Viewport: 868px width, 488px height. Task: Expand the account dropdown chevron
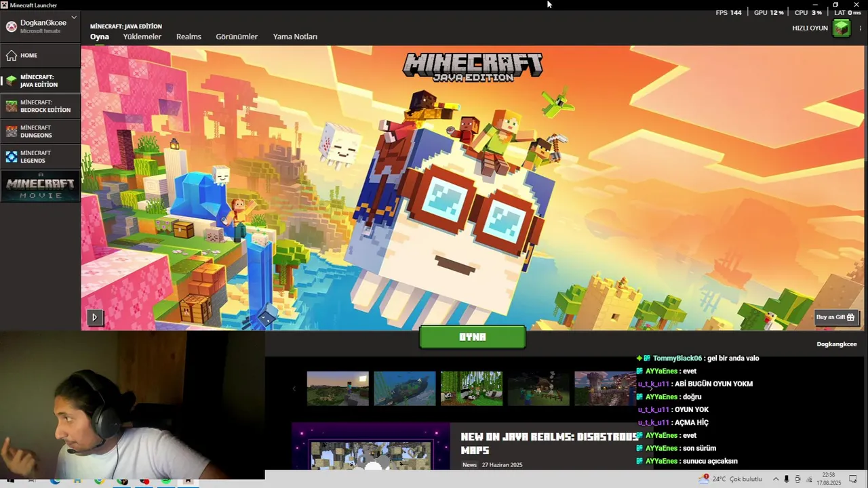pos(74,17)
